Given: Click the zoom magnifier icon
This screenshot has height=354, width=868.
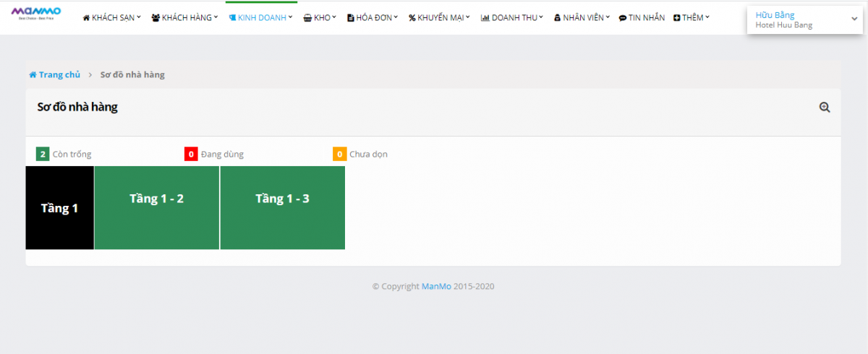Looking at the screenshot, I should [x=824, y=107].
